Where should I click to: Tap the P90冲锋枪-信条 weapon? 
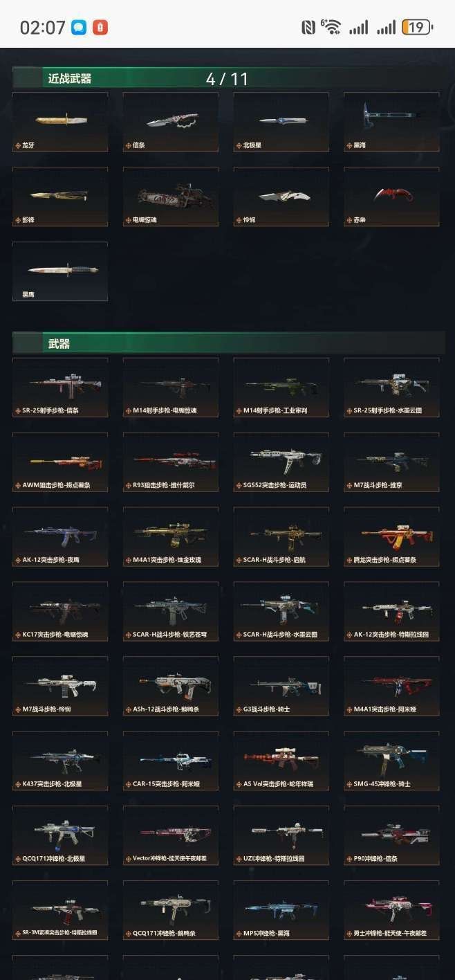coord(391,836)
